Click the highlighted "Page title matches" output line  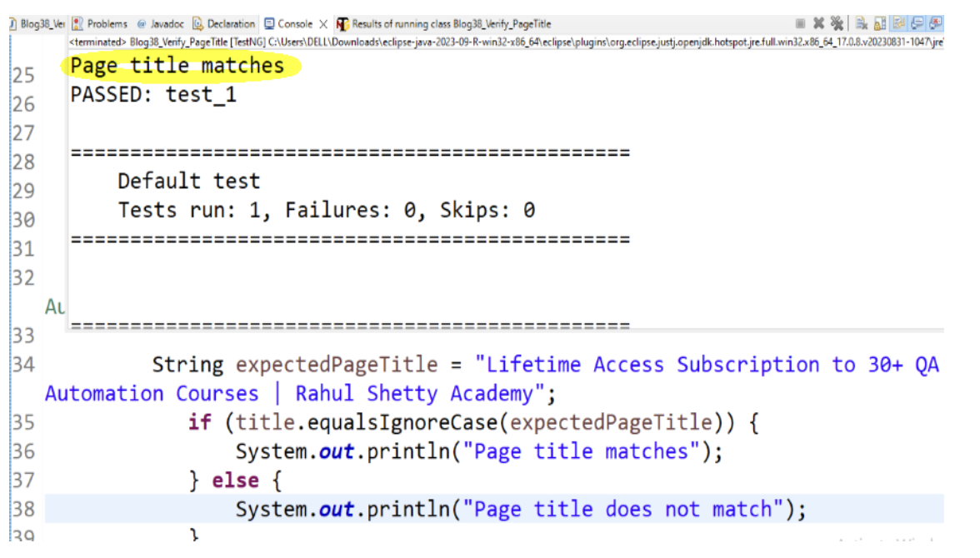[177, 66]
